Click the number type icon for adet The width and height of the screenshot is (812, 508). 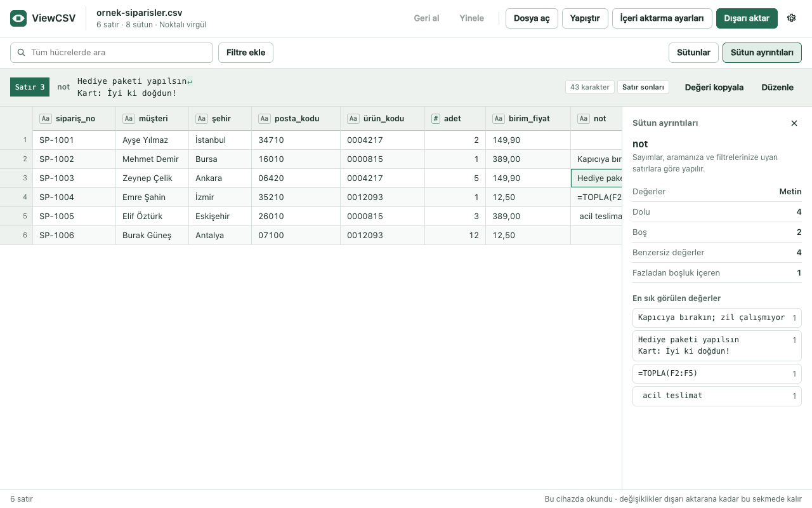(436, 119)
